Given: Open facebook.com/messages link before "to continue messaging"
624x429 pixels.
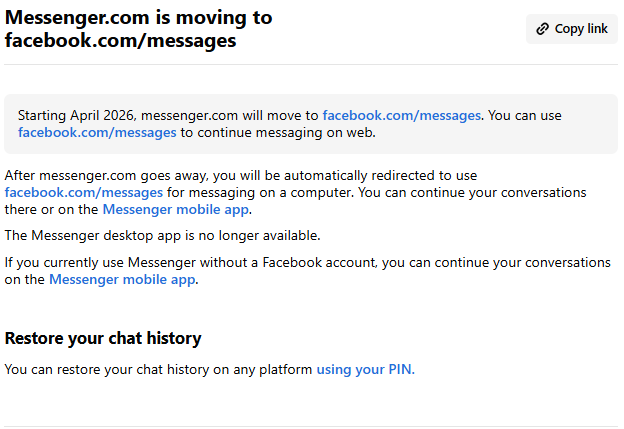Looking at the screenshot, I should 97,132.
